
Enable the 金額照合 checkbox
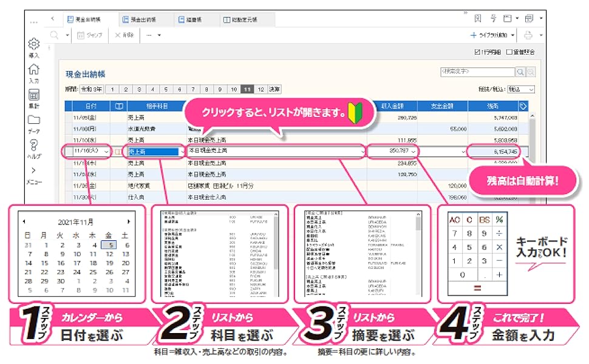pyautogui.click(x=509, y=51)
